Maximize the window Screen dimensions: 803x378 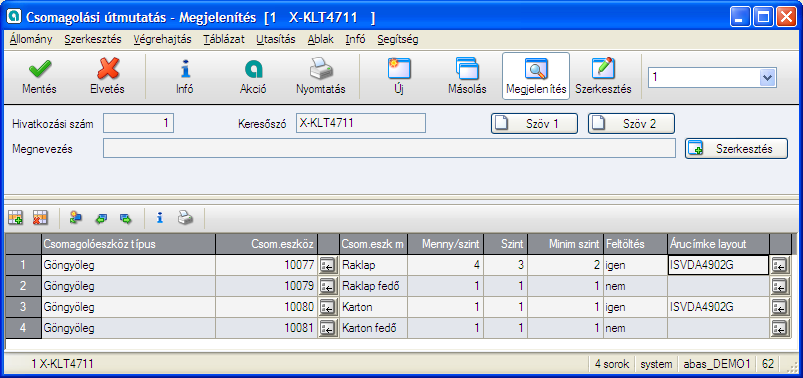click(764, 17)
